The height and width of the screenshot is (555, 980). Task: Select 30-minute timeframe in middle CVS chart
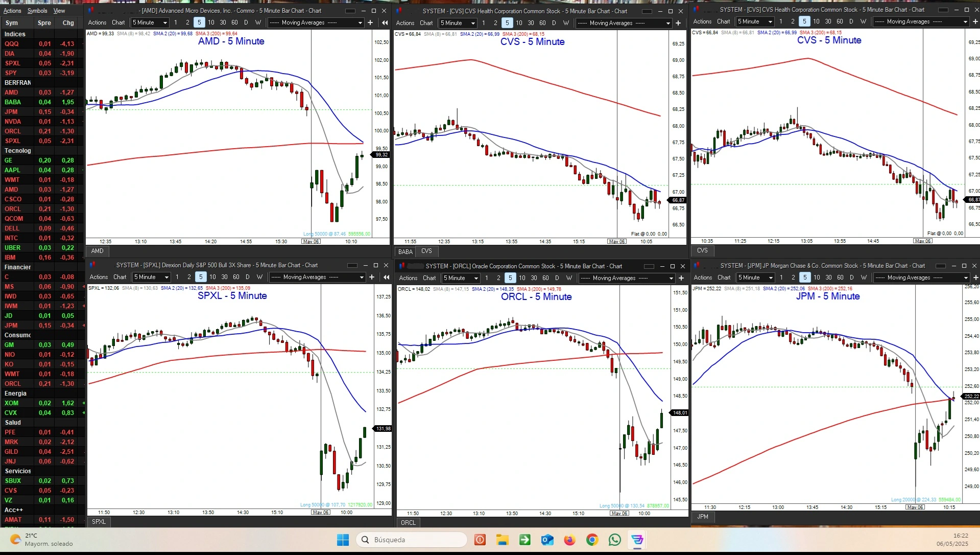531,23
